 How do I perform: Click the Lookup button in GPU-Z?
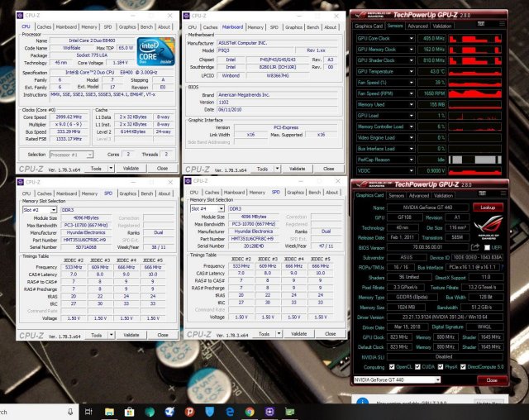[x=488, y=208]
